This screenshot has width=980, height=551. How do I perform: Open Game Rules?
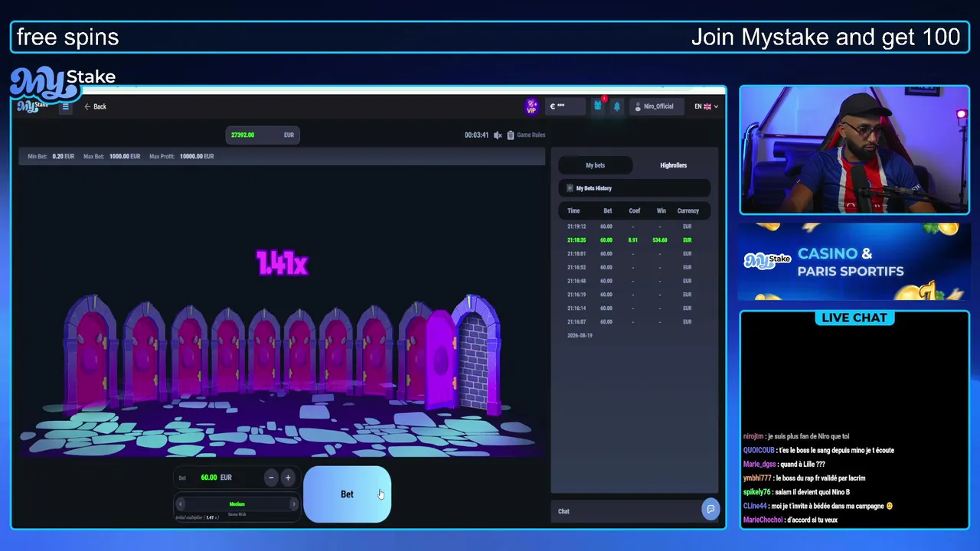coord(526,135)
